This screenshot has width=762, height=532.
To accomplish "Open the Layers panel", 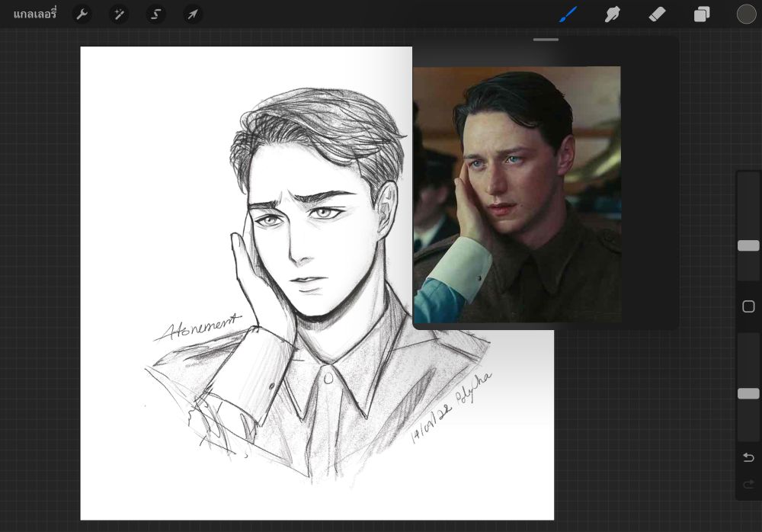I will tap(701, 14).
